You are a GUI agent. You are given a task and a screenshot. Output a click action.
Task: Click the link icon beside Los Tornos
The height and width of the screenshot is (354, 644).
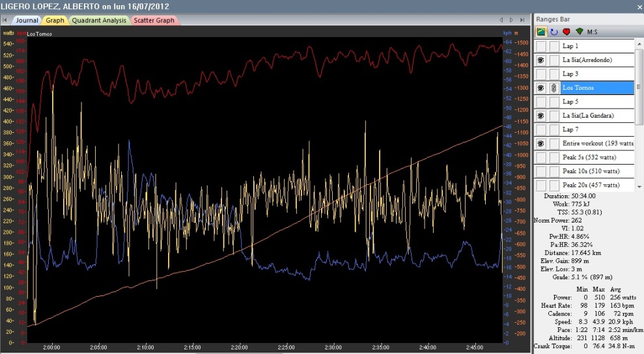pyautogui.click(x=553, y=88)
